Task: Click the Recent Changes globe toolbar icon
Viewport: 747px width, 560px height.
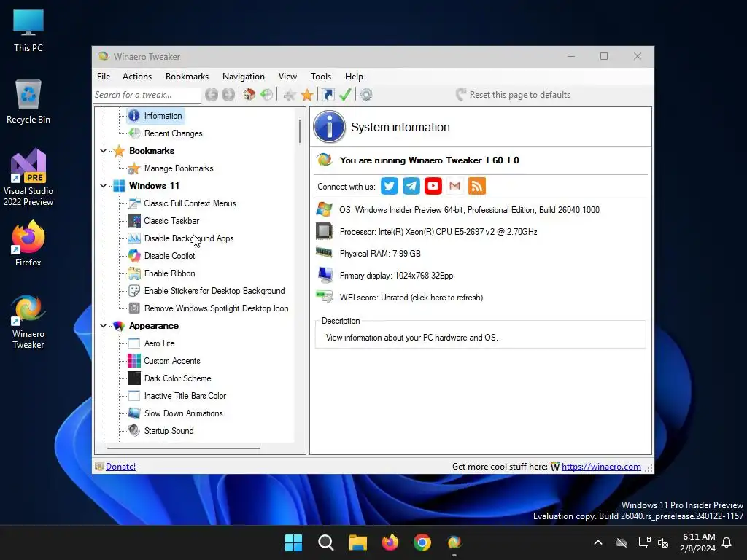Action: coord(267,95)
